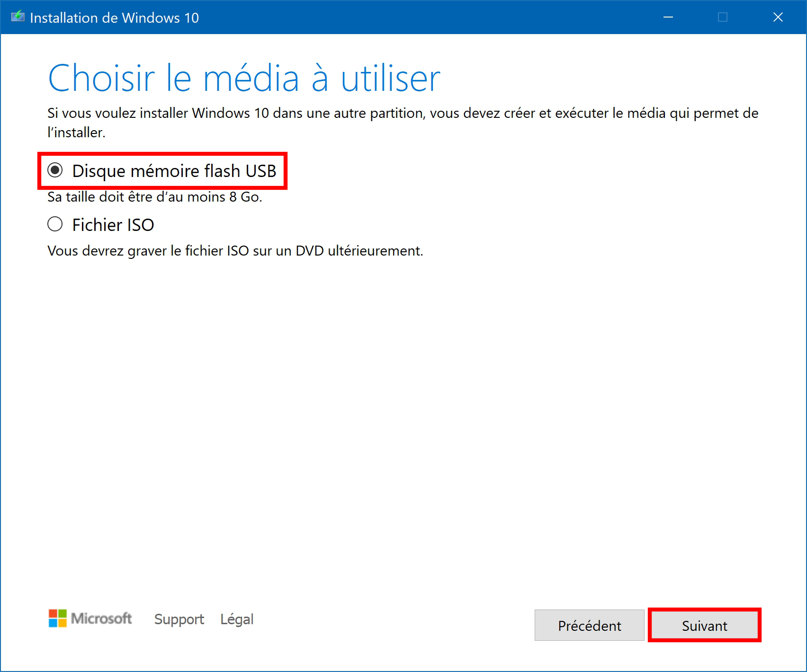807x672 pixels.
Task: Minimize the Installation de Windows 10 window
Action: click(668, 17)
